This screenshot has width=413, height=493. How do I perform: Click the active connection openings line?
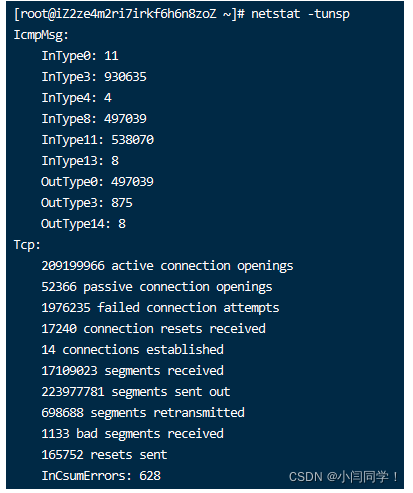click(x=167, y=266)
